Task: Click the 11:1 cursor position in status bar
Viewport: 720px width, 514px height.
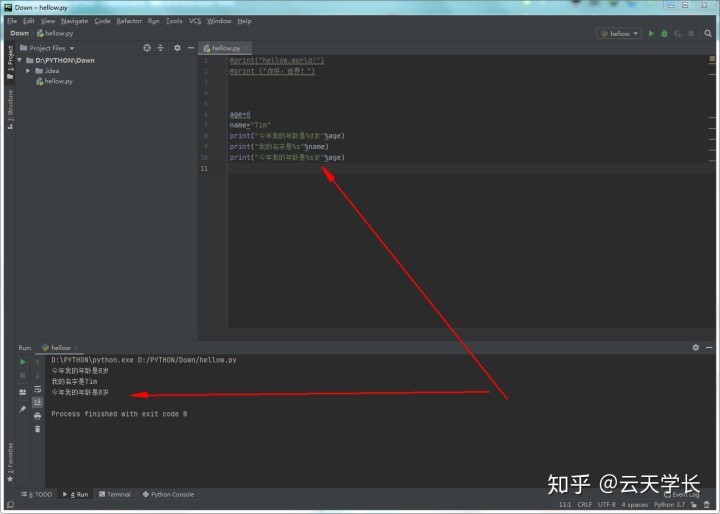Action: [x=565, y=504]
